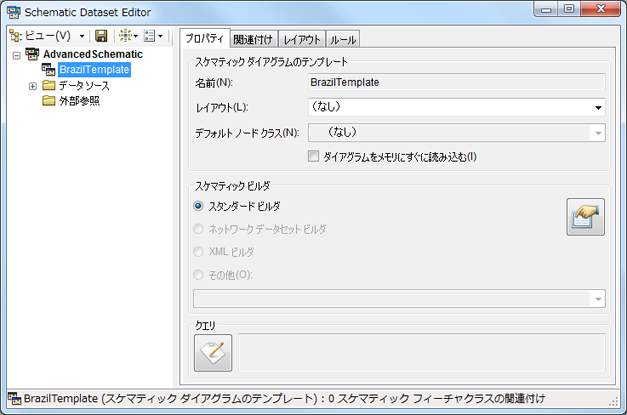Select AdvancedSchematic dataset in the tree
This screenshot has height=415, width=627.
[x=93, y=54]
